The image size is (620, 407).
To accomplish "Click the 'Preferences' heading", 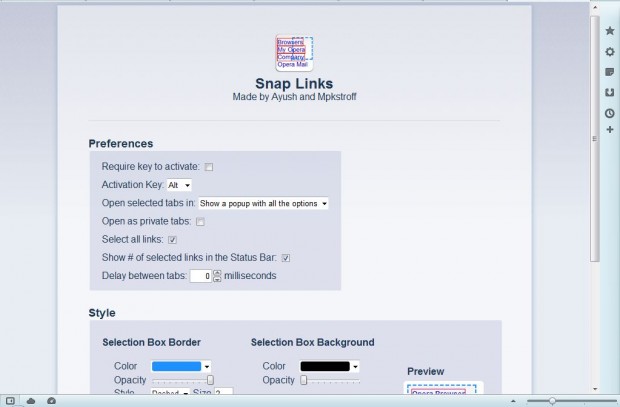I will click(x=121, y=144).
